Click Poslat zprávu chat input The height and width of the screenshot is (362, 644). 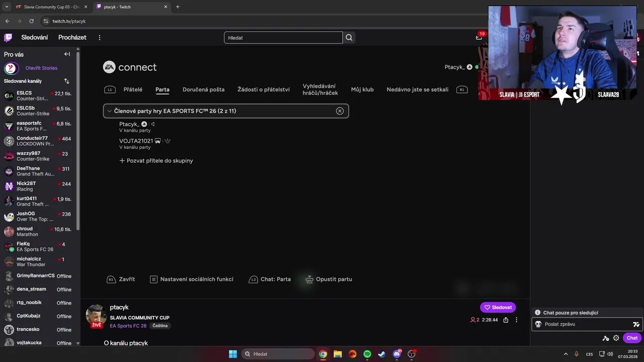coord(588,324)
